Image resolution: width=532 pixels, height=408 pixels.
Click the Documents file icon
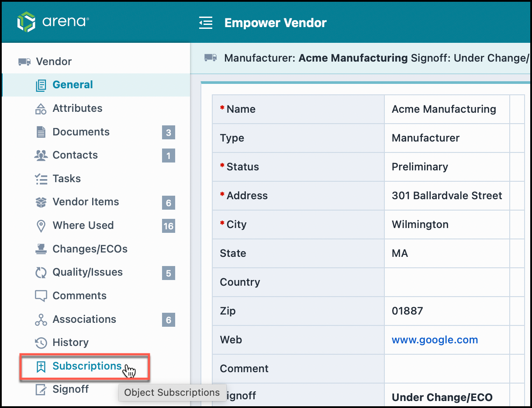pos(41,132)
